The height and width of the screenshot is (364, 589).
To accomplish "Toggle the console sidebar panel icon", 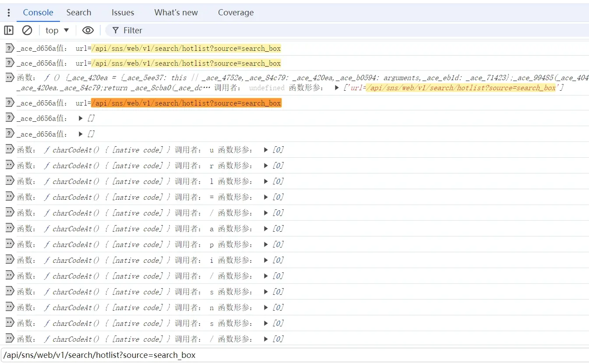I will 9,30.
